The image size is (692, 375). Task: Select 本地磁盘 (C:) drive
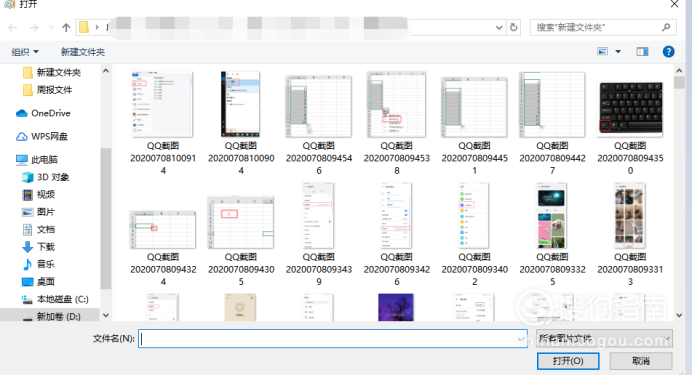[55, 299]
